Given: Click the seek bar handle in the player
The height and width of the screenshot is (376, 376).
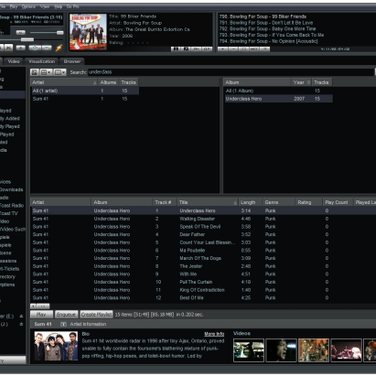Looking at the screenshot, I should click(27, 40).
